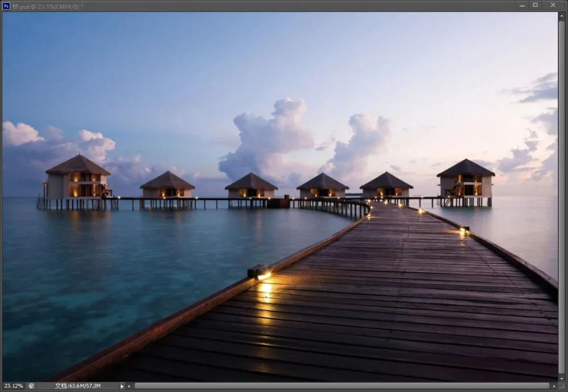This screenshot has width=568, height=392.
Task: Open the status bar info flyout arrow
Action: pos(122,386)
